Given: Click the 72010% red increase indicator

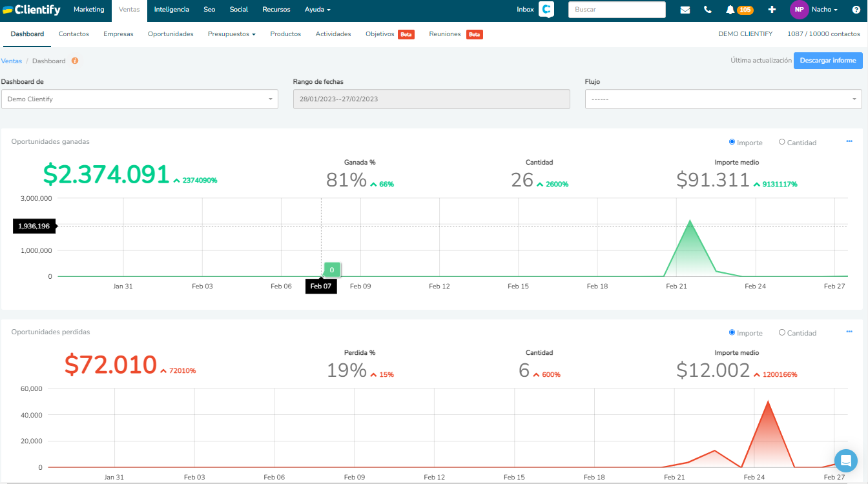Looking at the screenshot, I should click(178, 371).
